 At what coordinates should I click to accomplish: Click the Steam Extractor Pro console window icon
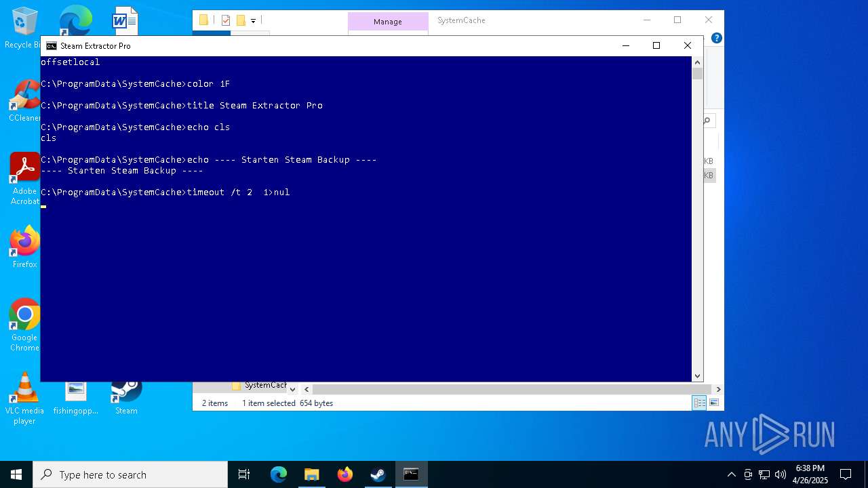(x=51, y=46)
